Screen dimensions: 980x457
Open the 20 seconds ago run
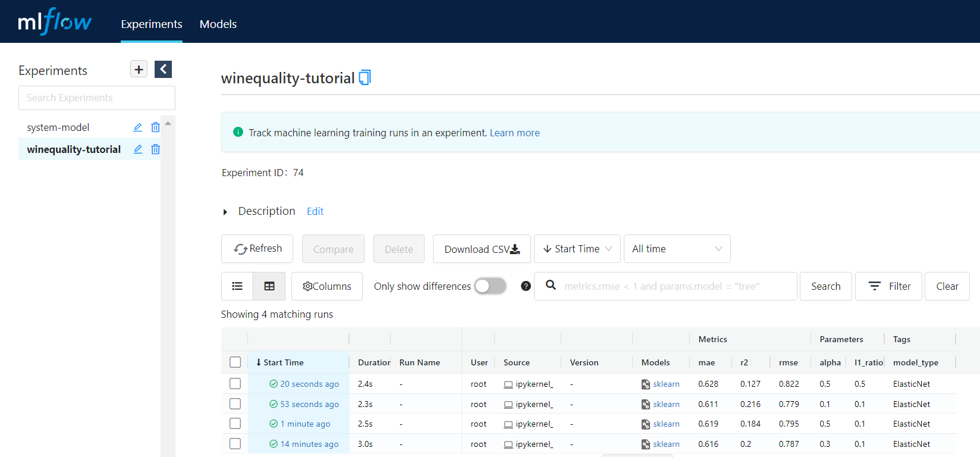(310, 384)
